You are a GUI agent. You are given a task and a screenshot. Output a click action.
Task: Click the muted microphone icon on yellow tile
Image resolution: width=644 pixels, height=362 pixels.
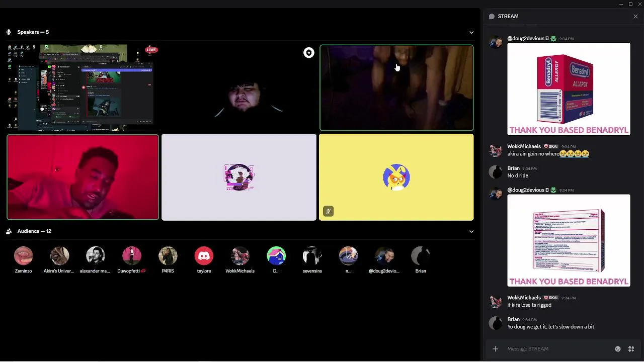click(328, 211)
